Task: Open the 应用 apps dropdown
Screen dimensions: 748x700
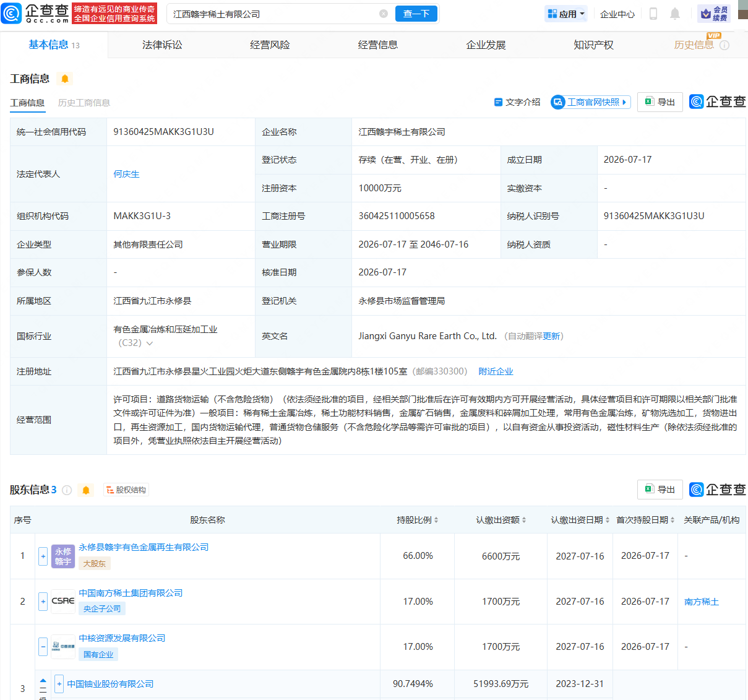Action: [566, 14]
